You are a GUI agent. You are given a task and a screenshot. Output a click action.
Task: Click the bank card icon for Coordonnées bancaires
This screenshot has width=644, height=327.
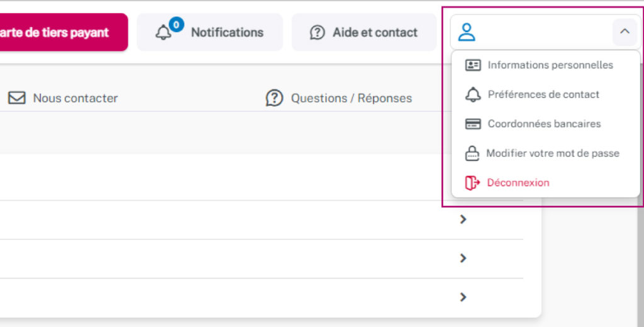[x=473, y=124]
